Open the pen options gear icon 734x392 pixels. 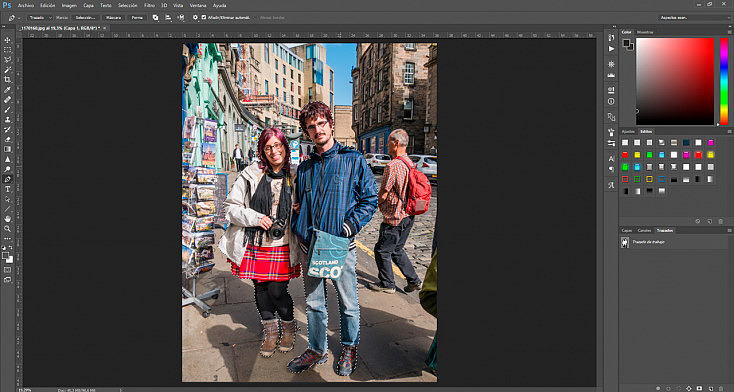[195, 17]
